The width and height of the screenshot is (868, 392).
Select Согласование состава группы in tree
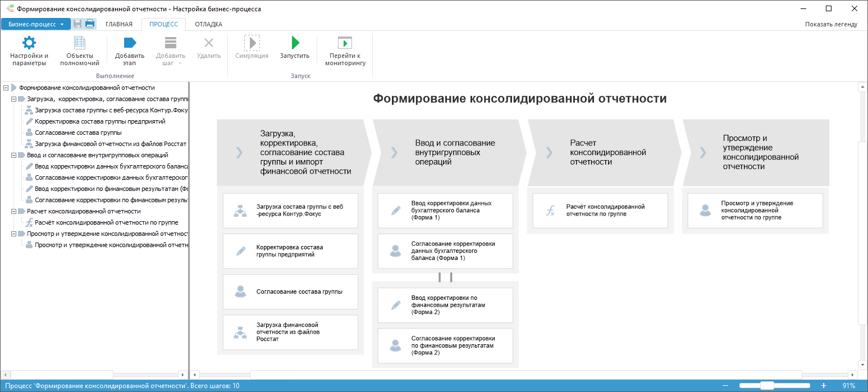(x=78, y=133)
